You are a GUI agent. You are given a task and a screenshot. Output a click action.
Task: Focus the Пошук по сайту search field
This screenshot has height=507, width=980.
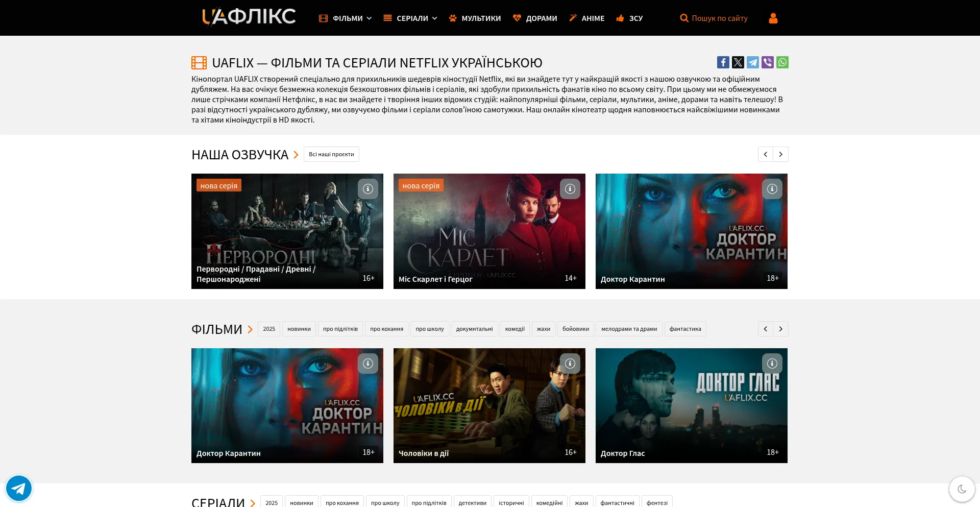(x=720, y=18)
